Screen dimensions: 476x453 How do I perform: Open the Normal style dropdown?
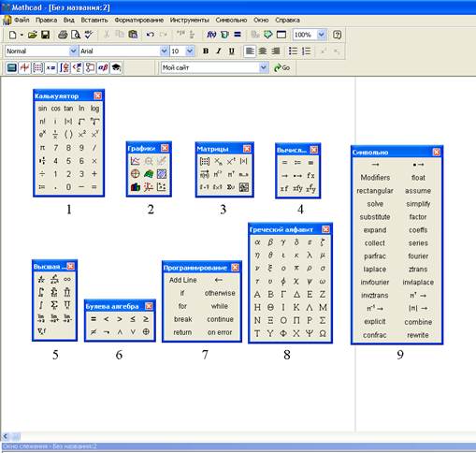(x=73, y=51)
